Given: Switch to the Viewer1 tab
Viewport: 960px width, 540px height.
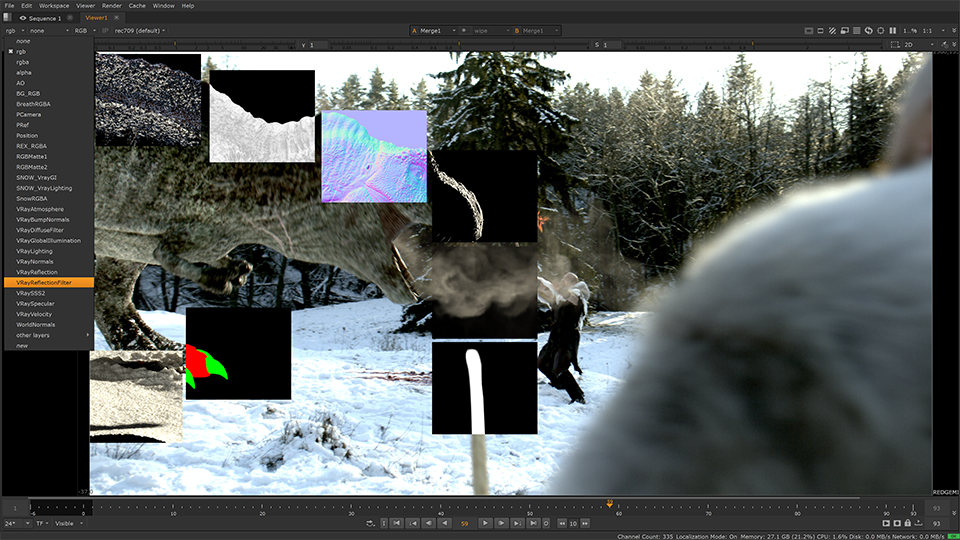Looking at the screenshot, I should [x=97, y=18].
